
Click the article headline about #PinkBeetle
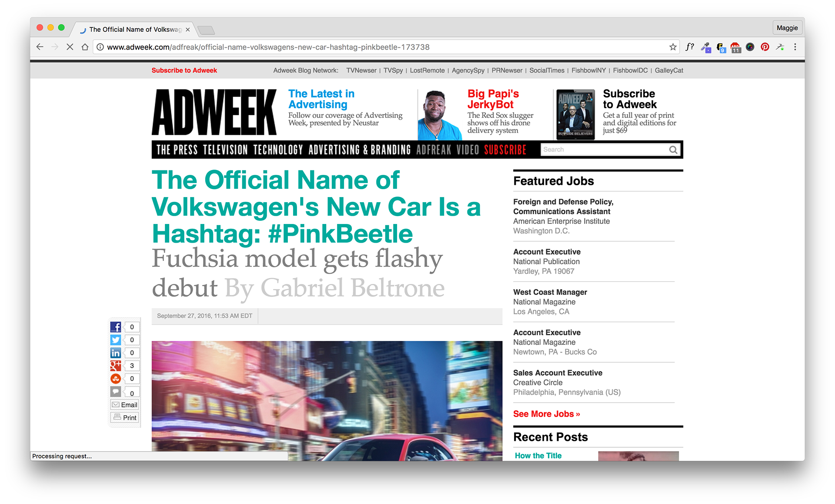coord(316,207)
